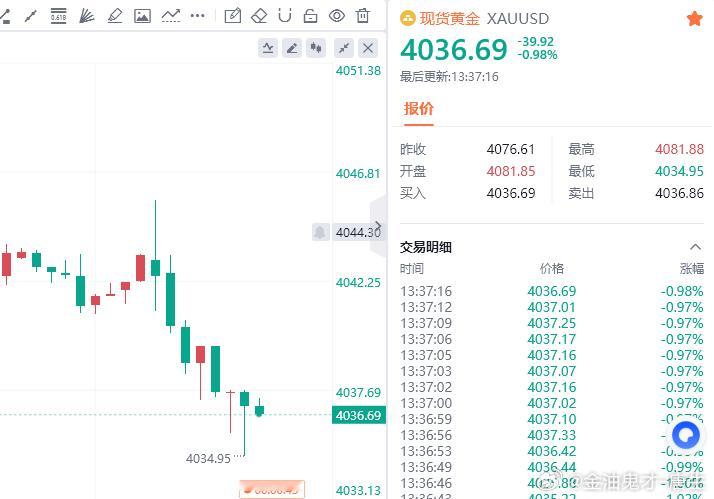
Task: Click the price alert bell icon
Action: (x=320, y=232)
